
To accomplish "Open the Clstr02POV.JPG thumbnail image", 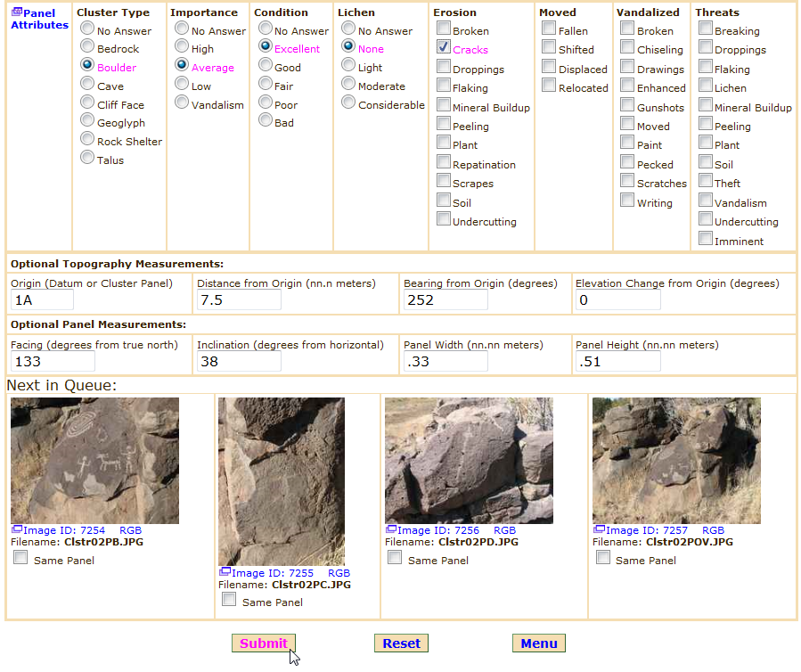I will [677, 460].
